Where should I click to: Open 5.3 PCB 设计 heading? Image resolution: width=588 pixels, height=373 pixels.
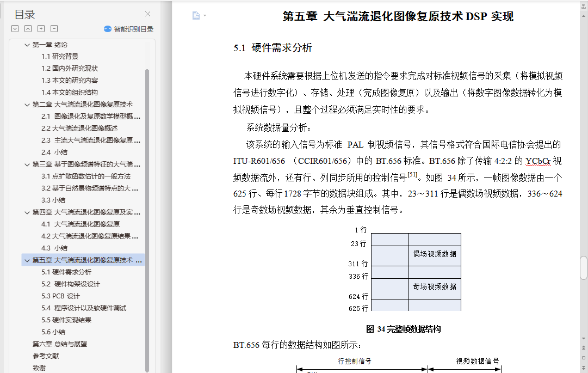(61, 296)
